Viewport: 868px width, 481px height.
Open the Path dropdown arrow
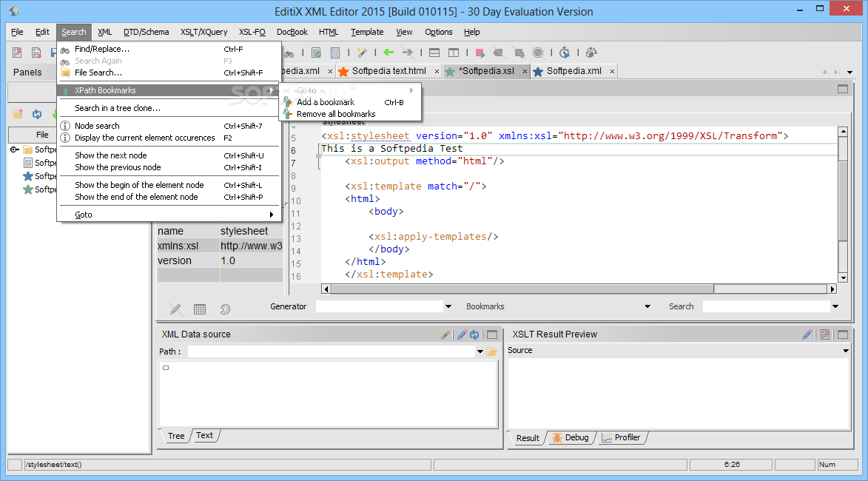(x=480, y=351)
